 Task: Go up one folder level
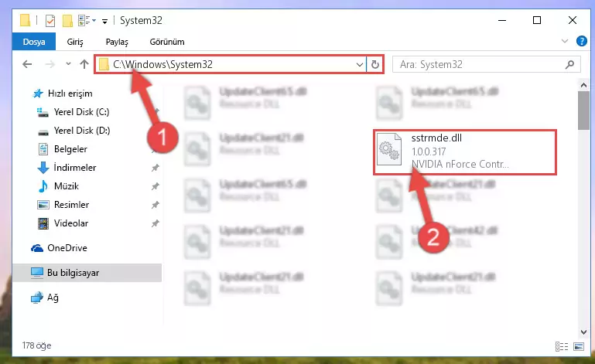[84, 64]
